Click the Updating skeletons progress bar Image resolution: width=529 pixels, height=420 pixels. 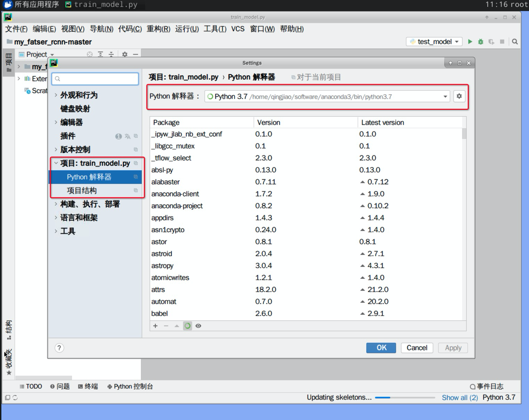pyautogui.click(x=405, y=397)
